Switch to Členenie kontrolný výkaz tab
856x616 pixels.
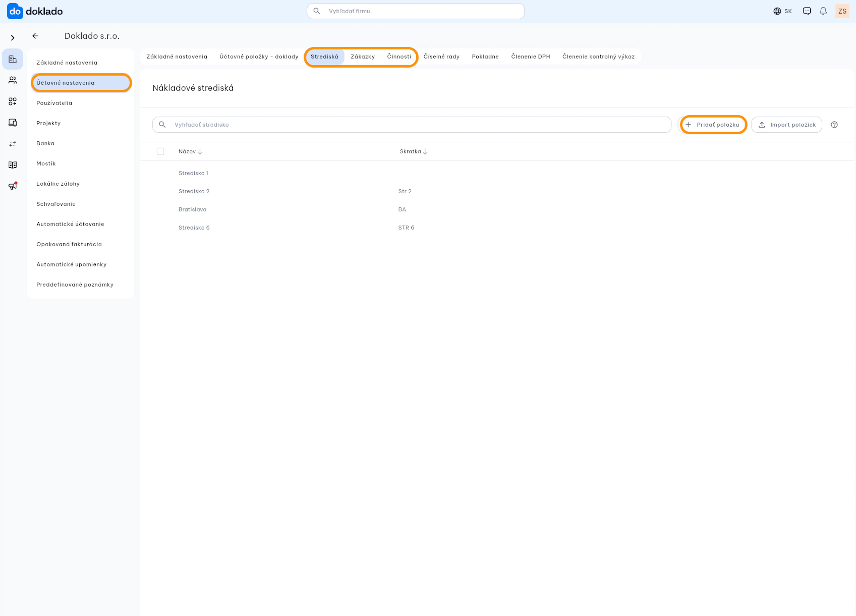(599, 57)
